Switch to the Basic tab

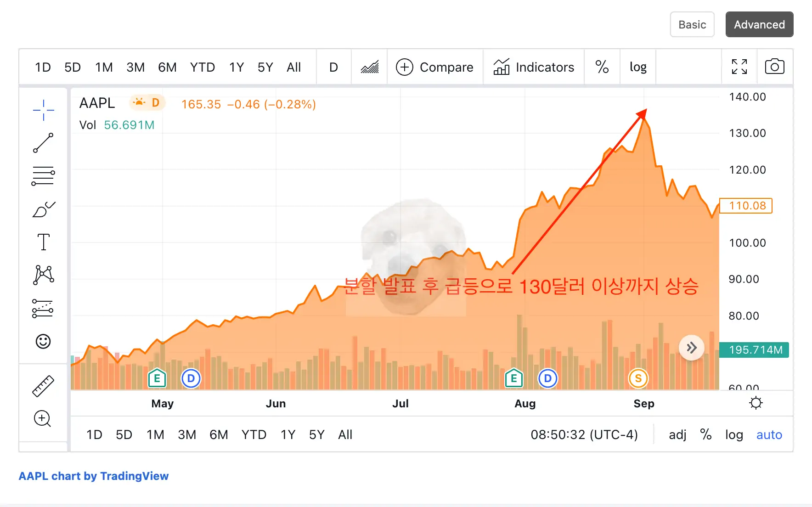(x=692, y=24)
